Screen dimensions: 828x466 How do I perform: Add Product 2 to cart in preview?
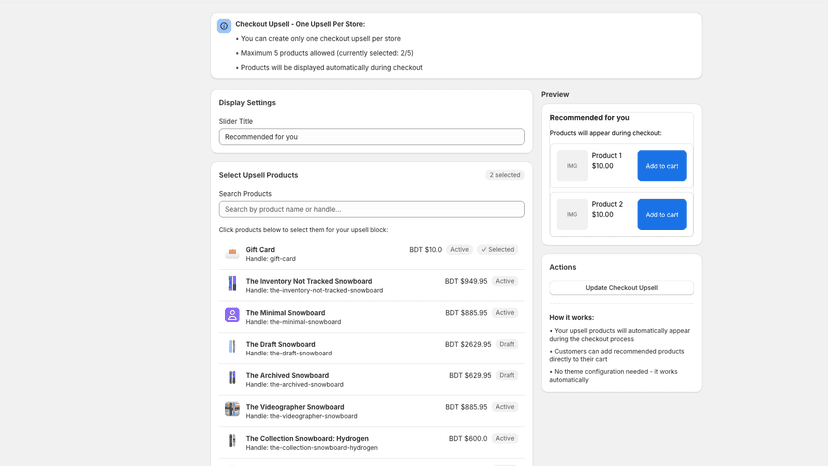[662, 215]
